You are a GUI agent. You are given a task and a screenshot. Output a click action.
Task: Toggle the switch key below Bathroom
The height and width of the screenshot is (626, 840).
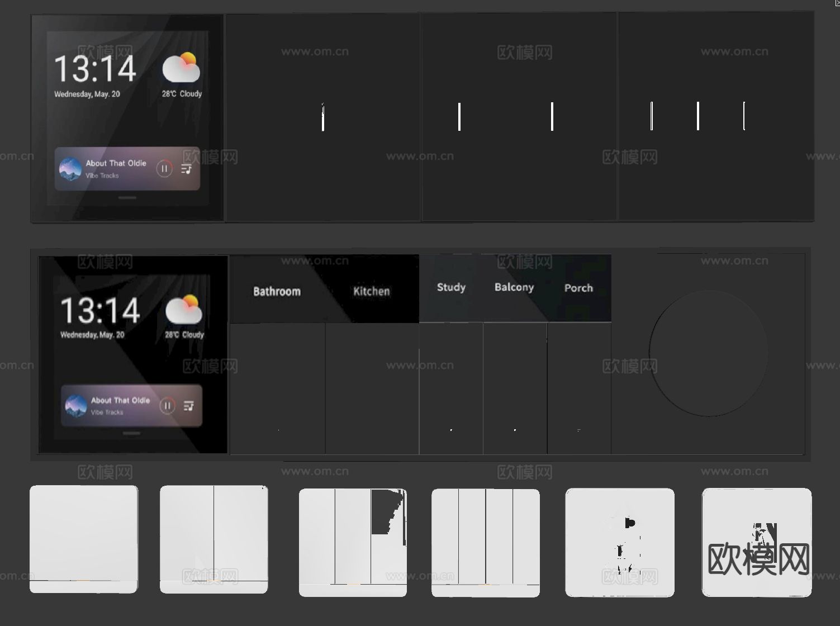[278, 388]
